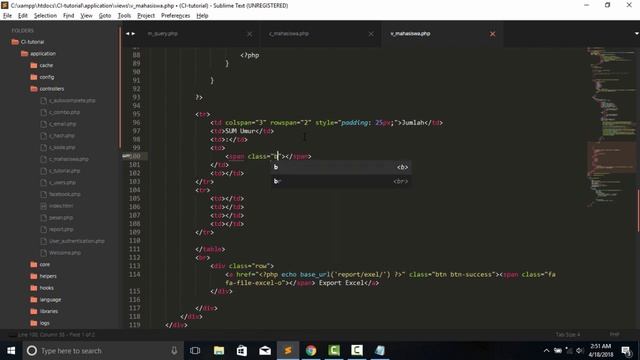Click the Sublime Text taskbar icon

coord(288,351)
